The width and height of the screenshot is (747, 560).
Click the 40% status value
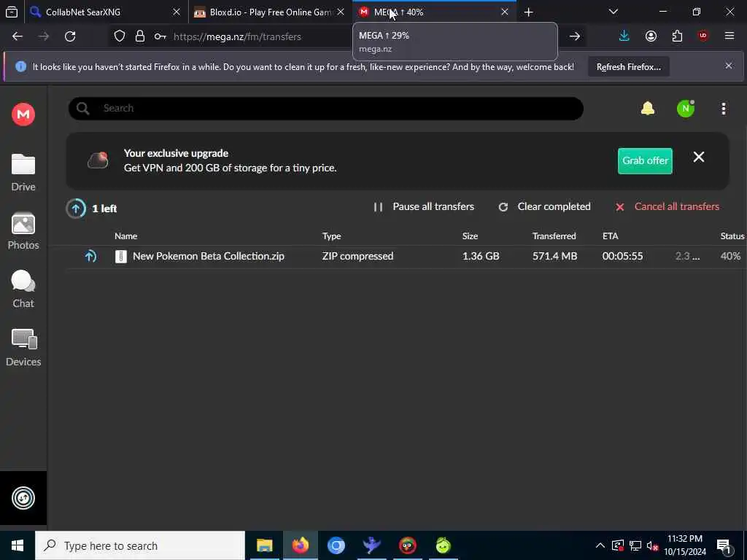tap(730, 256)
